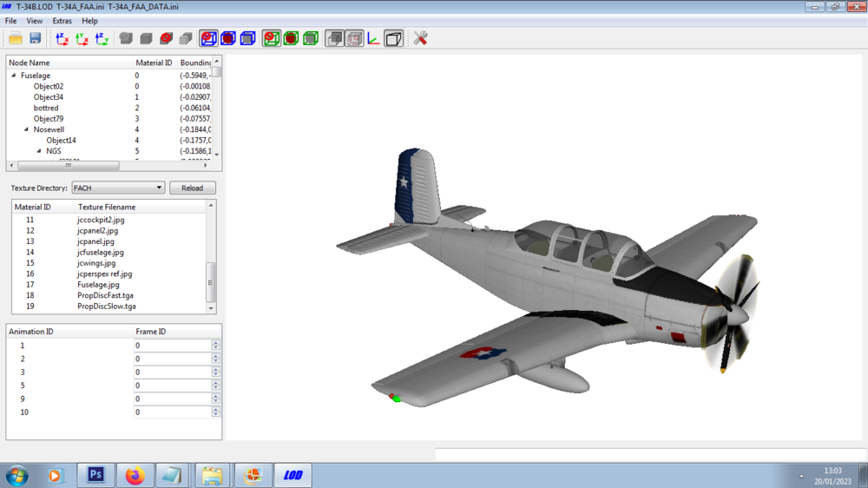868x488 pixels.
Task: Click the first gray textured cube icon
Action: coord(126,38)
